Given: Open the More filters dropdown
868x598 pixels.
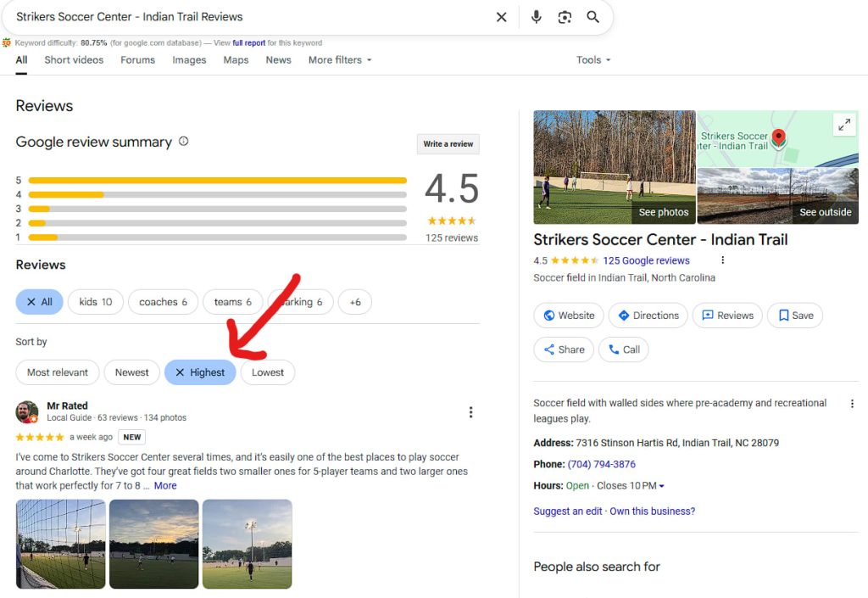Looking at the screenshot, I should click(x=340, y=59).
